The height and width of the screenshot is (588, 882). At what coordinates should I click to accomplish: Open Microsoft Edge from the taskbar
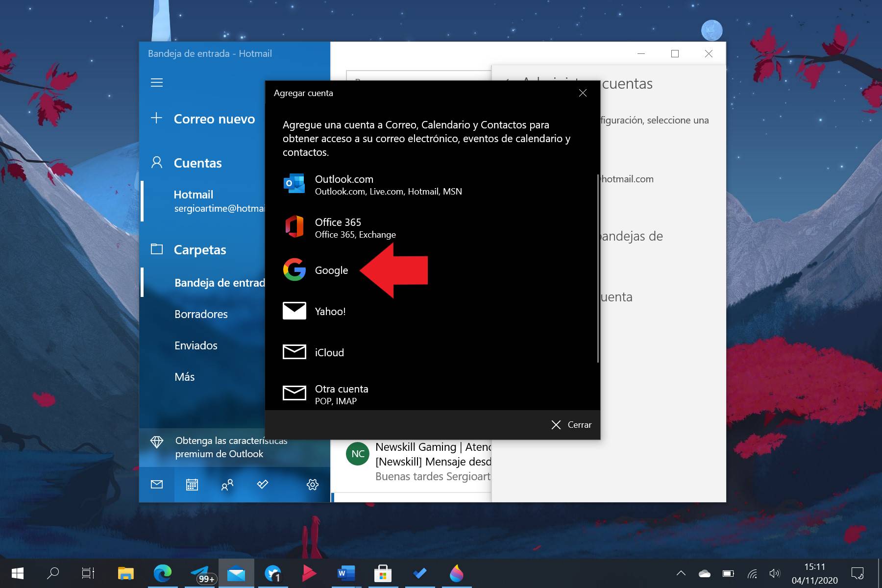click(x=163, y=573)
